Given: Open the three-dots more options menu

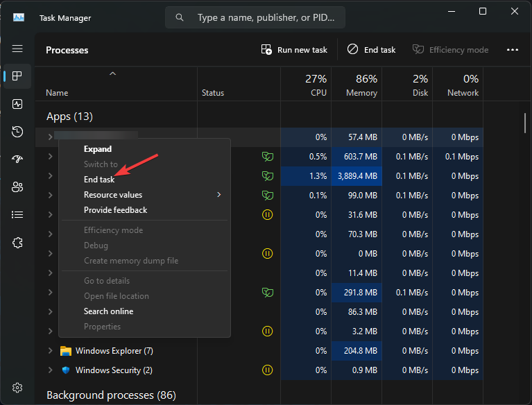Looking at the screenshot, I should tap(513, 50).
